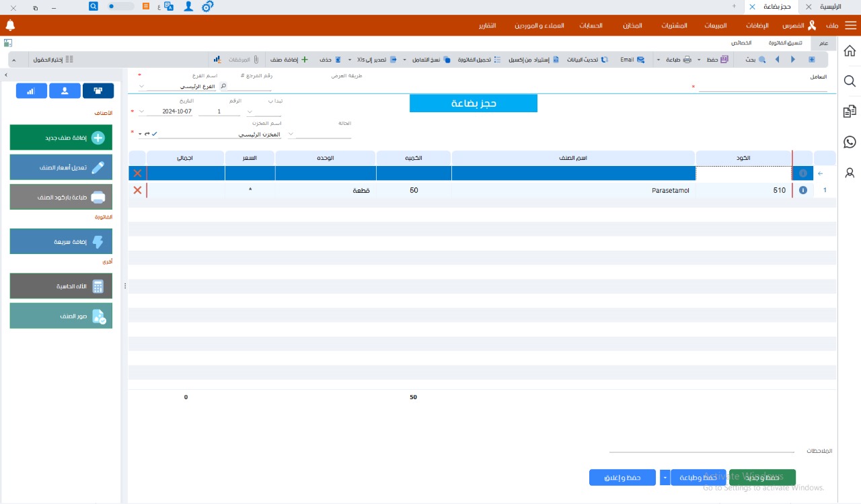Delete the Parasetamol row with red X

tap(137, 190)
